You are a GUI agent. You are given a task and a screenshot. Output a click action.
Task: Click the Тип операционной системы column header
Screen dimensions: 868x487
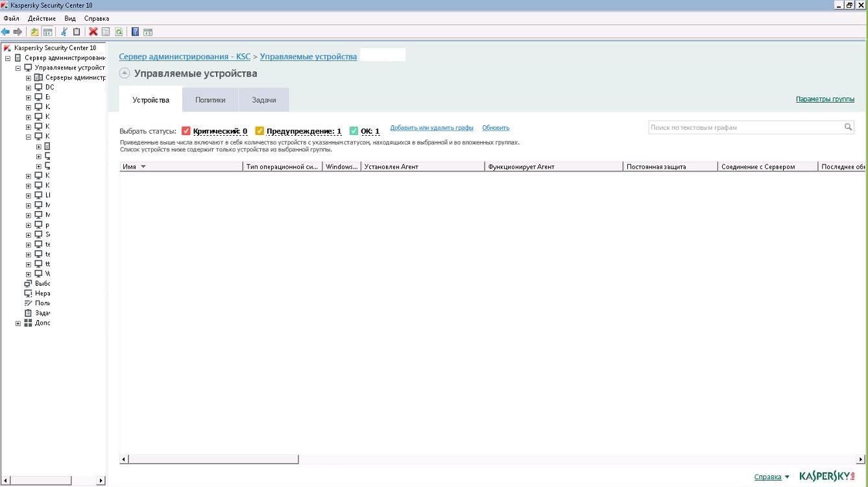283,167
